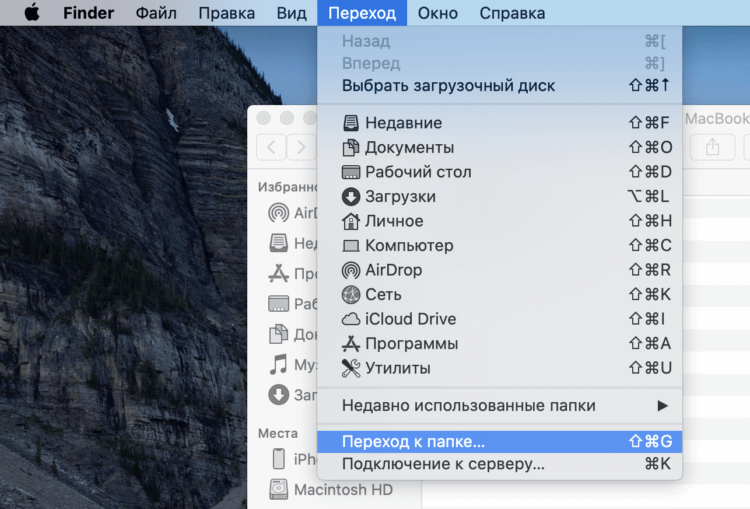Select iPhone device in Finder sidebar
The image size is (750, 509).
[x=292, y=459]
